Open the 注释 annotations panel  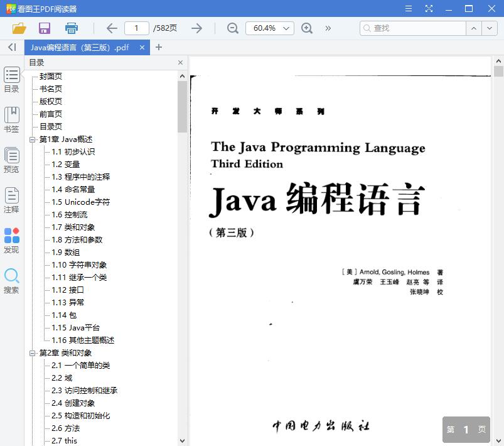[11, 200]
